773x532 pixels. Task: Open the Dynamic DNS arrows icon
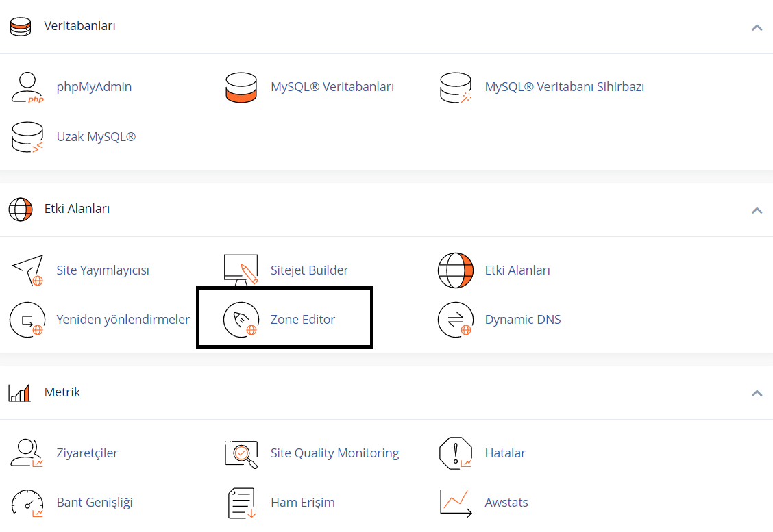pyautogui.click(x=456, y=320)
